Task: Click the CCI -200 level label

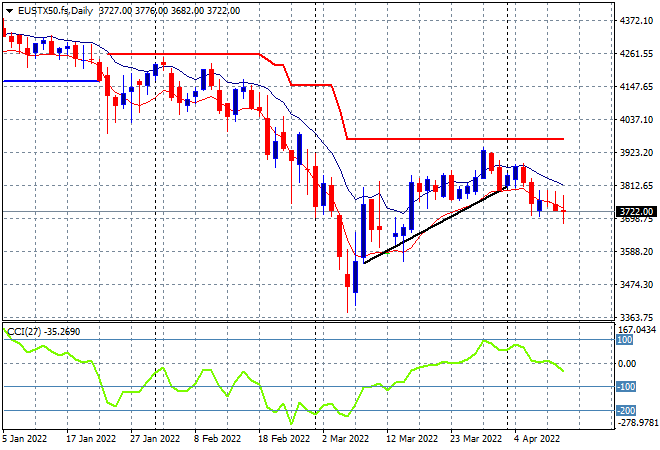Action: 625,410
